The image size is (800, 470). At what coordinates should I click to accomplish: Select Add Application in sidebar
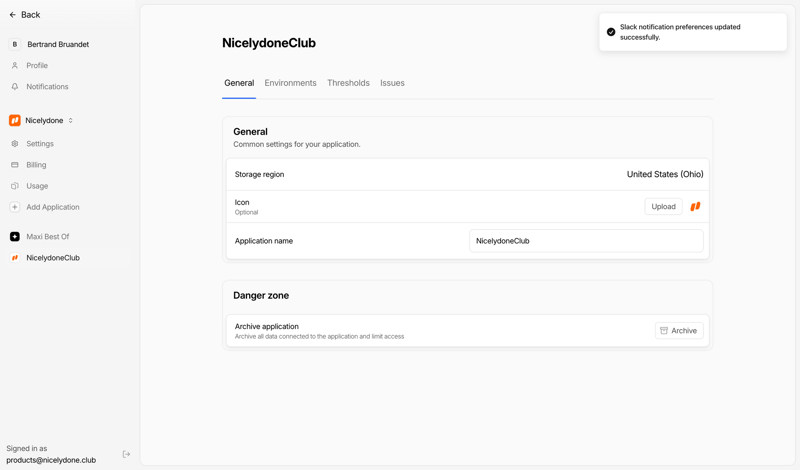53,207
